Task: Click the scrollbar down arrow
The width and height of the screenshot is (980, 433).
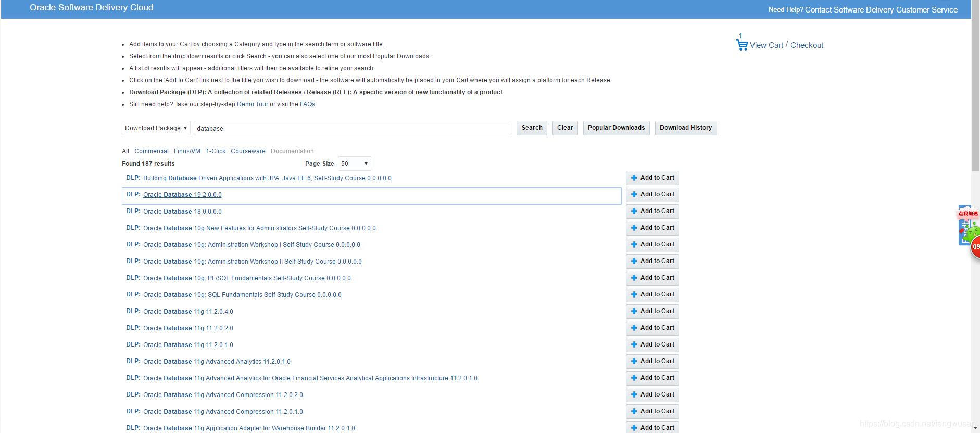Action: [x=975, y=429]
